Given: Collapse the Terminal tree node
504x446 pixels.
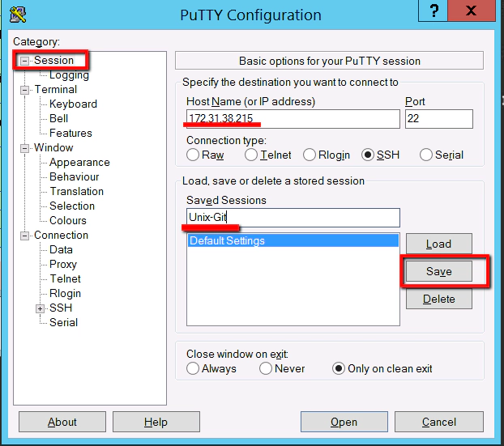Looking at the screenshot, I should tap(24, 90).
